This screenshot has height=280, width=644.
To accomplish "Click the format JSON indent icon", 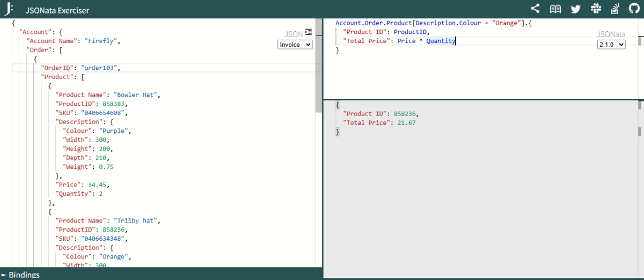I will pyautogui.click(x=308, y=32).
